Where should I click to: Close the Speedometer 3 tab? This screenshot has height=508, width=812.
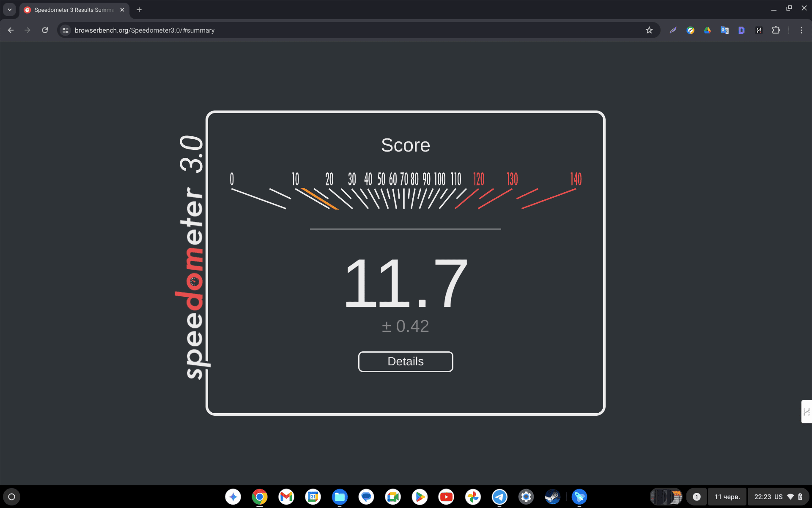coord(122,10)
